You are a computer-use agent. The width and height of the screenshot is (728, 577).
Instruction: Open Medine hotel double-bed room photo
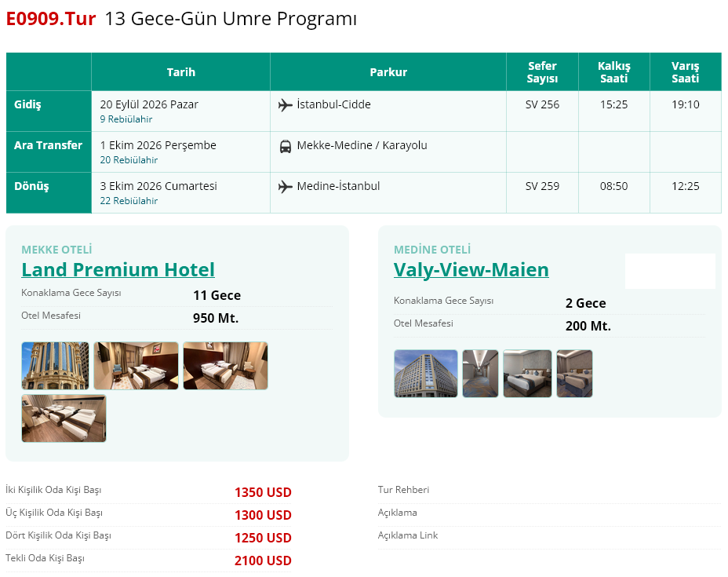coord(527,374)
